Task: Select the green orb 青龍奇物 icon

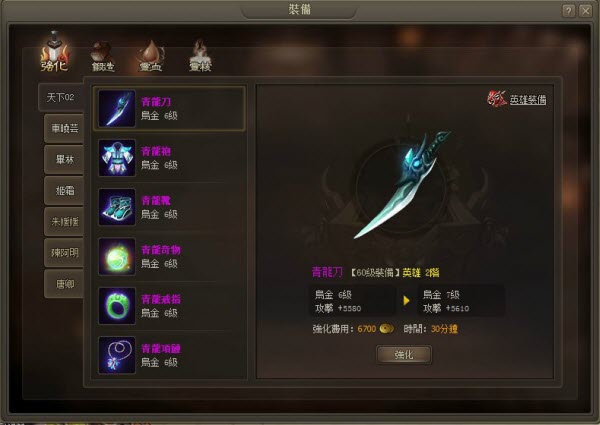Action: pyautogui.click(x=117, y=256)
